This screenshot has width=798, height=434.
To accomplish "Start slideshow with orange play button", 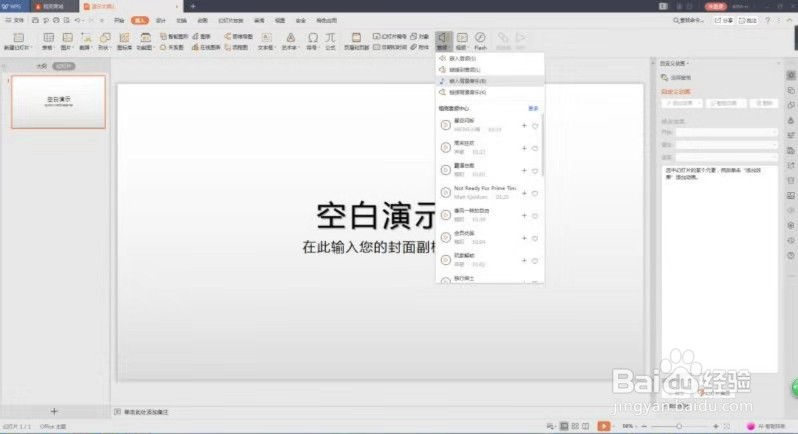I will [604, 426].
